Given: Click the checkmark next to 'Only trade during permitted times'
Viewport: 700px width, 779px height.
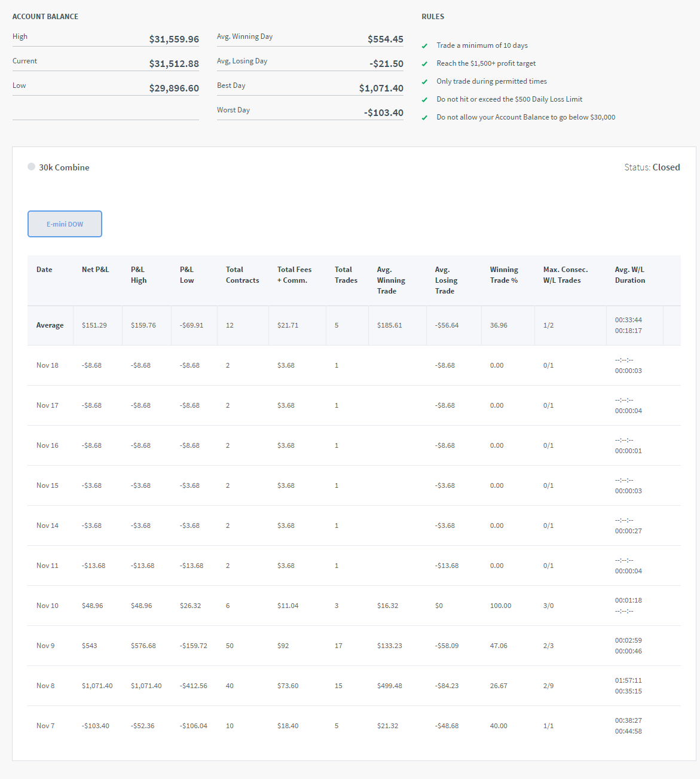Looking at the screenshot, I should (424, 81).
